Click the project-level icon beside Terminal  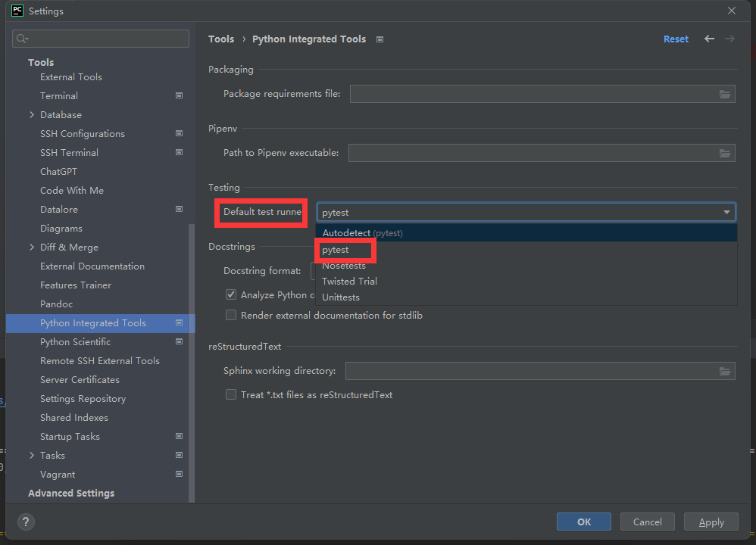tap(179, 95)
